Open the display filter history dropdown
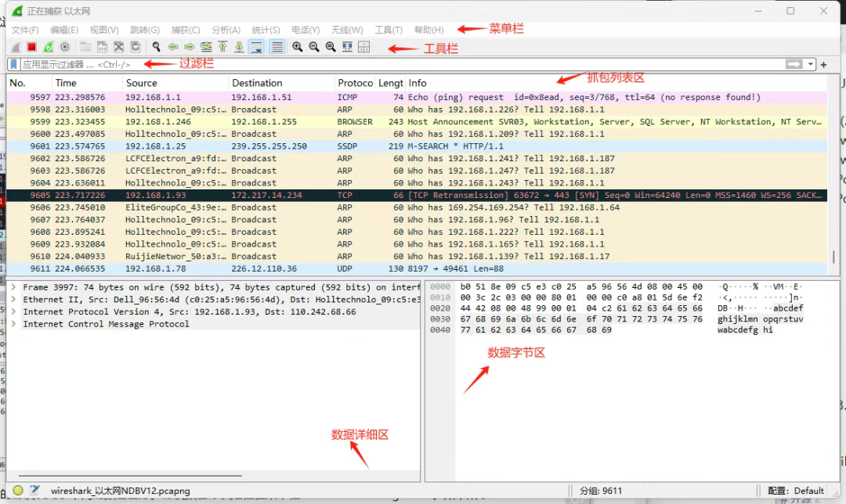 point(811,64)
